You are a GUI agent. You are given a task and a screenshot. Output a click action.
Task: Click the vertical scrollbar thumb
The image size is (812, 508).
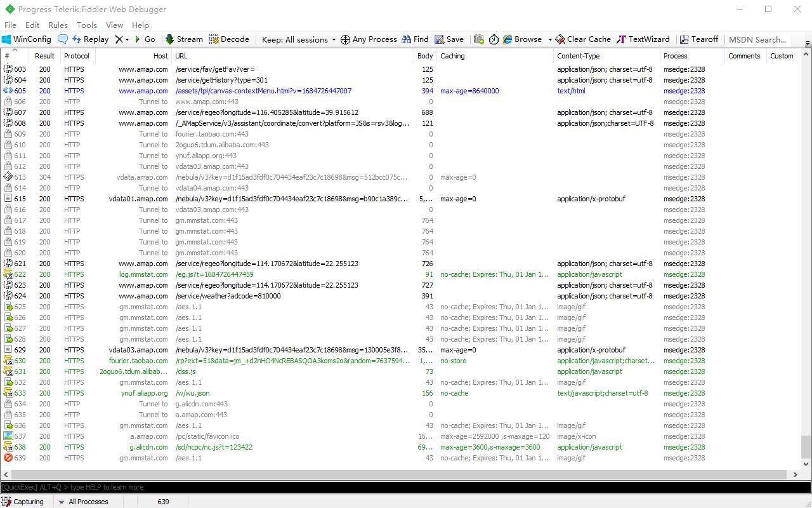point(806,446)
